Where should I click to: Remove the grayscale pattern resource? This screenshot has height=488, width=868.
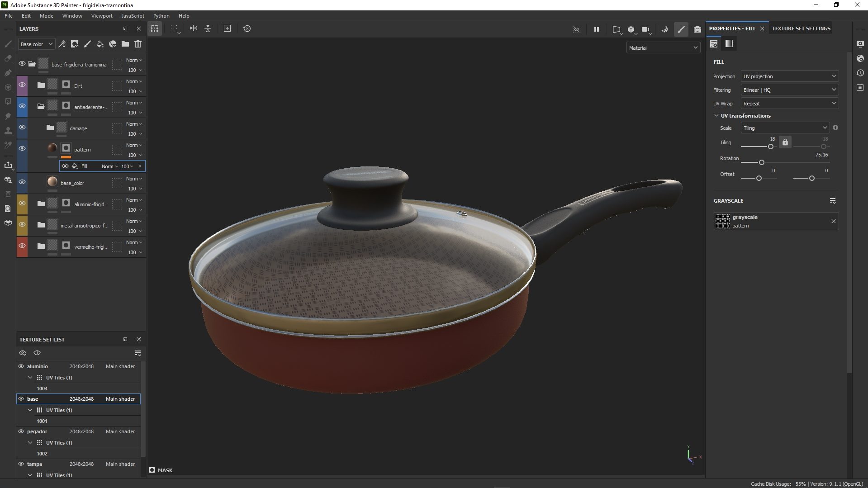click(x=833, y=221)
